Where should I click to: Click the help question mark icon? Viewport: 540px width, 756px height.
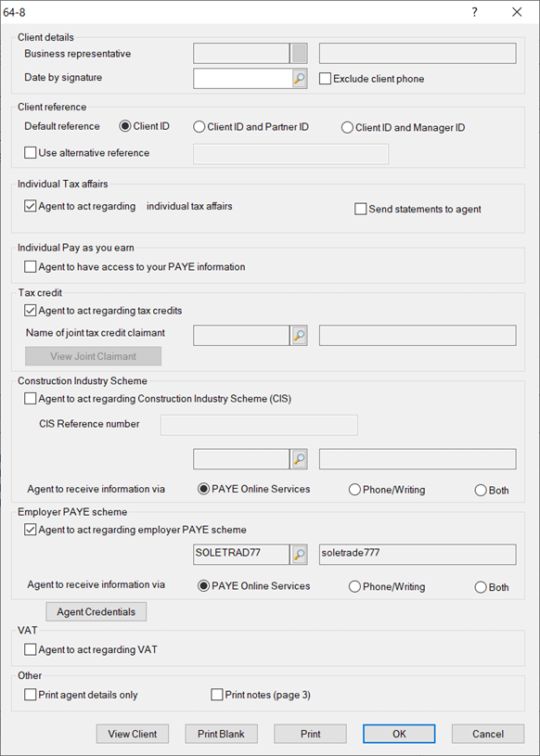point(474,12)
